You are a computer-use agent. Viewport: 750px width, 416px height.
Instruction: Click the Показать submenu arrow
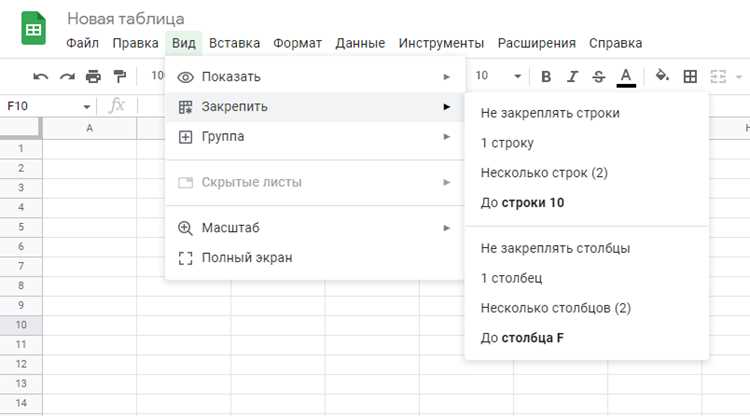point(446,77)
